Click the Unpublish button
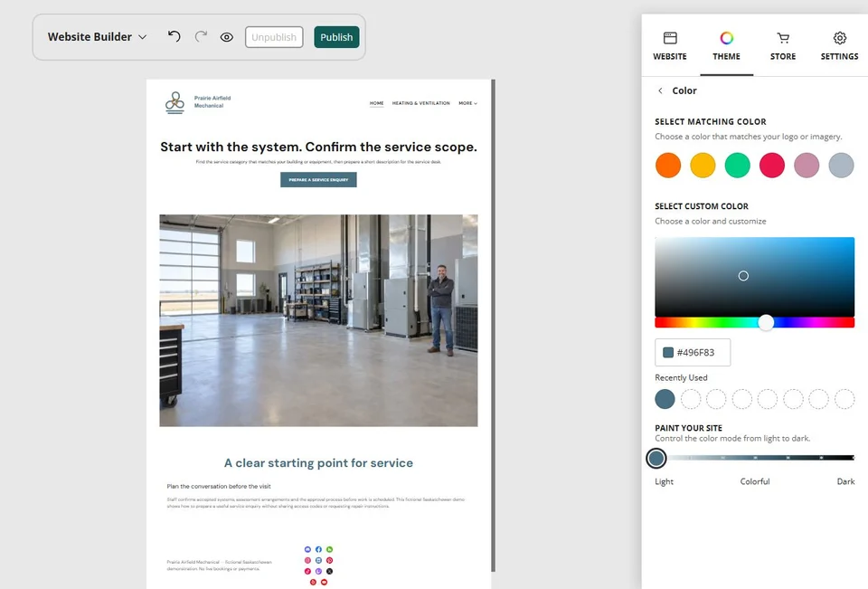 274,37
